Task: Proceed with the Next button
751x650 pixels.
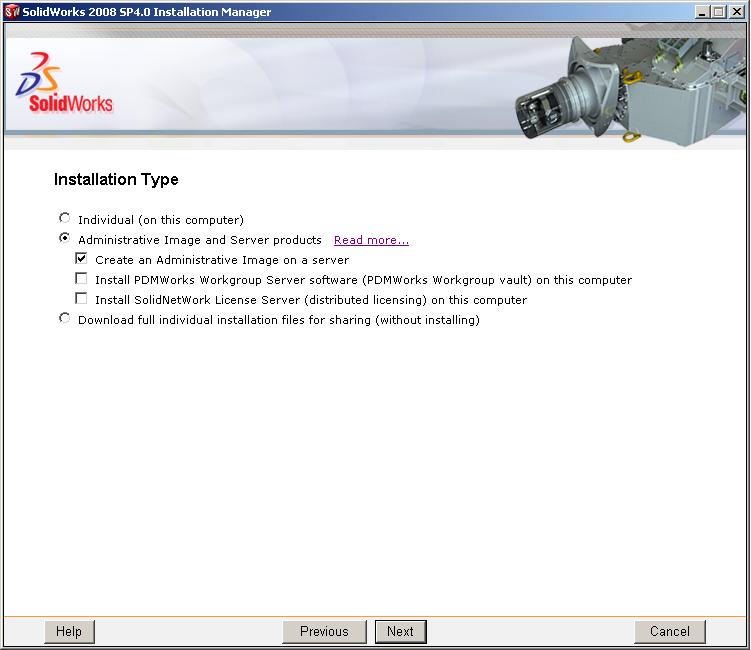Action: pyautogui.click(x=400, y=631)
